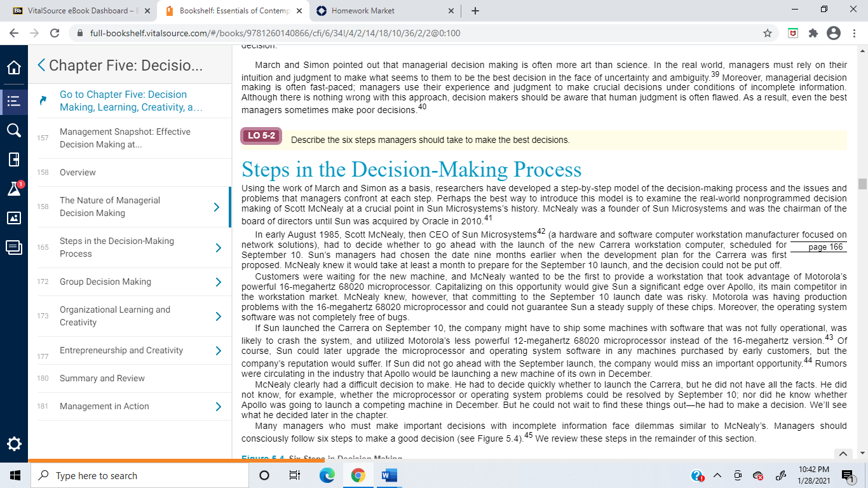Viewport: 868px width, 488px height.
Task: Open Cortana circle on the taskbar
Action: 264,475
